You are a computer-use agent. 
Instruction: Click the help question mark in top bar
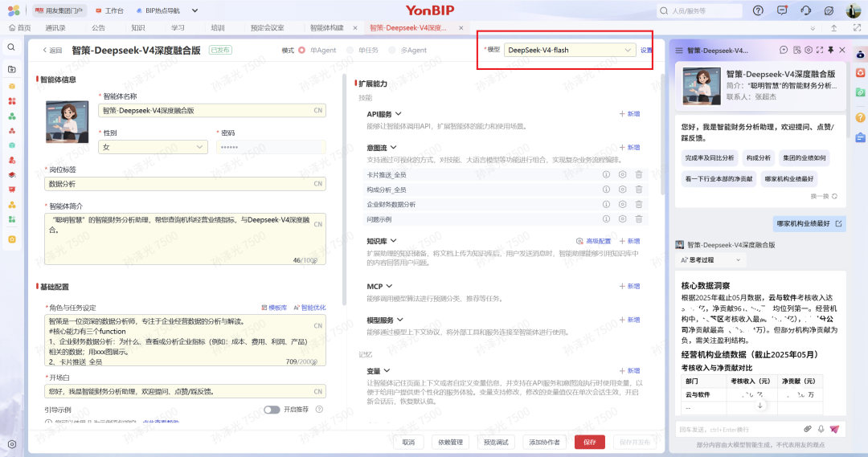tap(758, 10)
